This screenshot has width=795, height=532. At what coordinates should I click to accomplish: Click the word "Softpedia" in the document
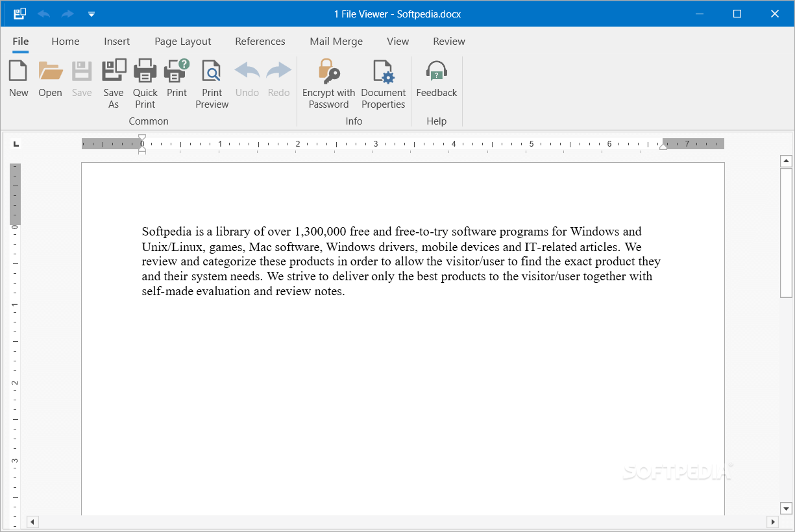(x=167, y=232)
